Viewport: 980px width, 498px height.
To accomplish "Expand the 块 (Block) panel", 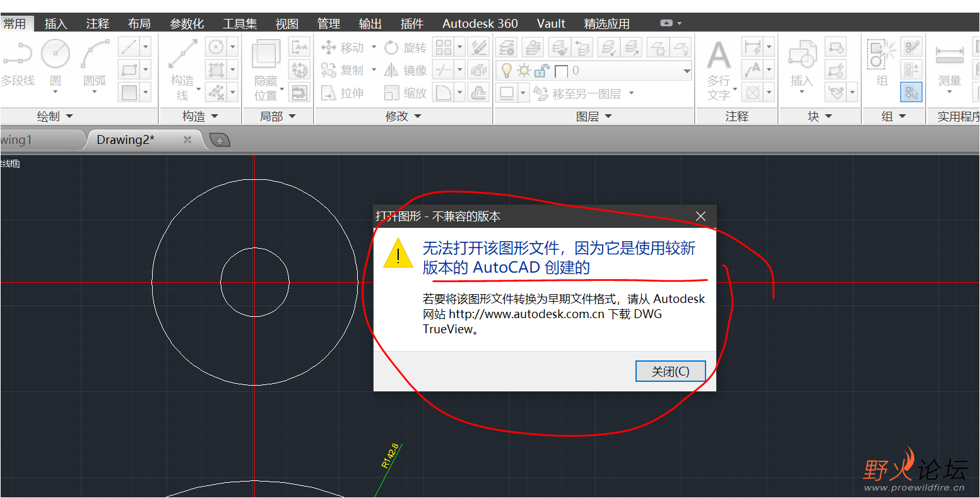I will 820,116.
